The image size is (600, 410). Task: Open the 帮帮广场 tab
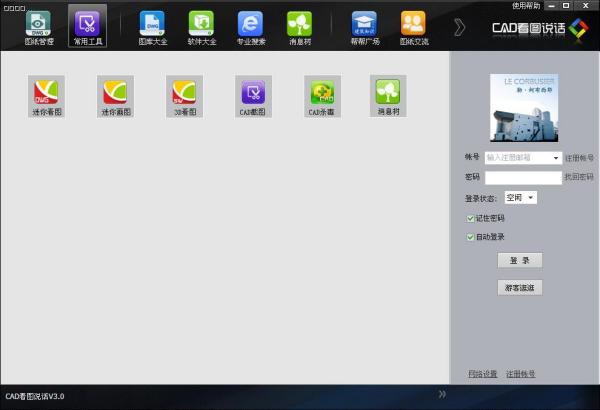(x=363, y=26)
